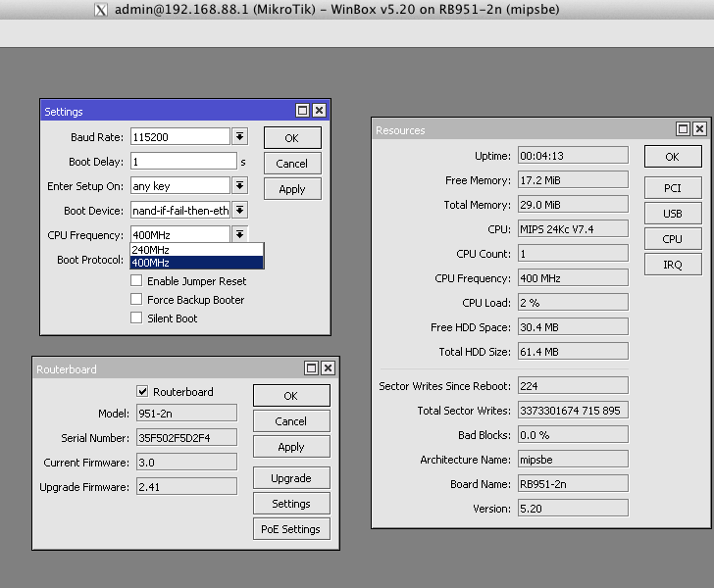Open the Baud Rate dropdown arrow

point(240,136)
